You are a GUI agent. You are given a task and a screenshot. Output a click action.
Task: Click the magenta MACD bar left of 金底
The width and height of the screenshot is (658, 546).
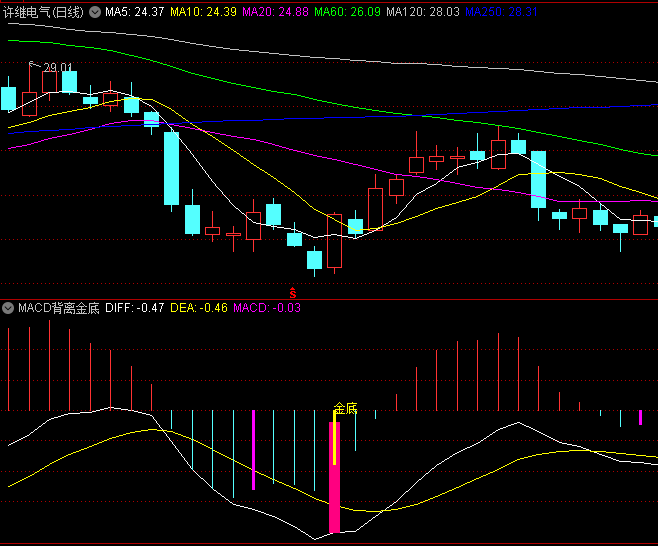point(253,450)
